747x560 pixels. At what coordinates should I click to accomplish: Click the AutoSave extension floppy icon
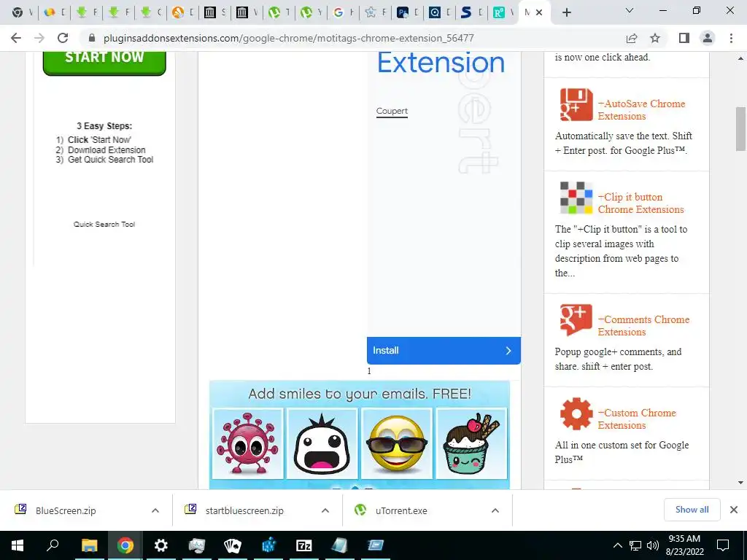point(576,104)
